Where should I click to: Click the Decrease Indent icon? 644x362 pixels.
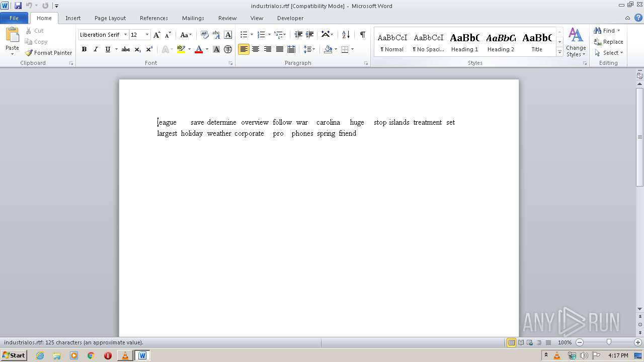298,35
